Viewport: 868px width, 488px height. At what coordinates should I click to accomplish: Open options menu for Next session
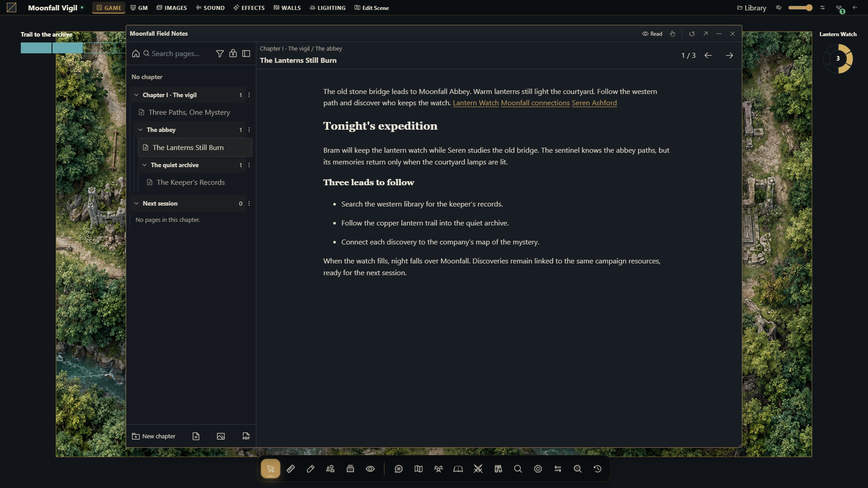(x=249, y=203)
